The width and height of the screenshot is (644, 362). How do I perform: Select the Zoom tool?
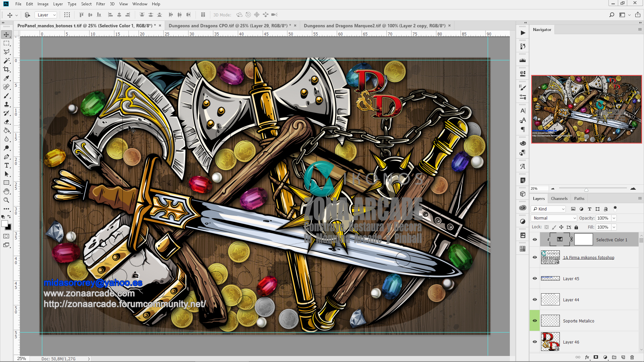(x=6, y=200)
